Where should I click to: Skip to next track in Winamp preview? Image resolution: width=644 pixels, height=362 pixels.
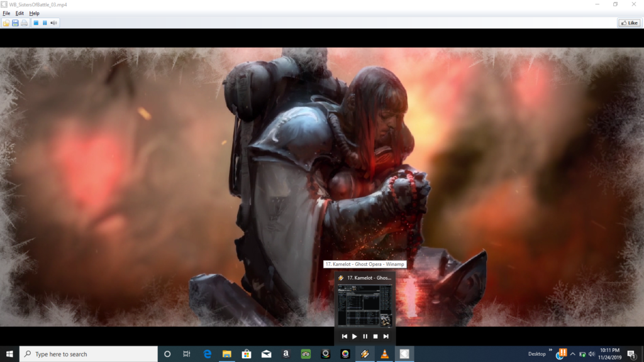(x=386, y=336)
